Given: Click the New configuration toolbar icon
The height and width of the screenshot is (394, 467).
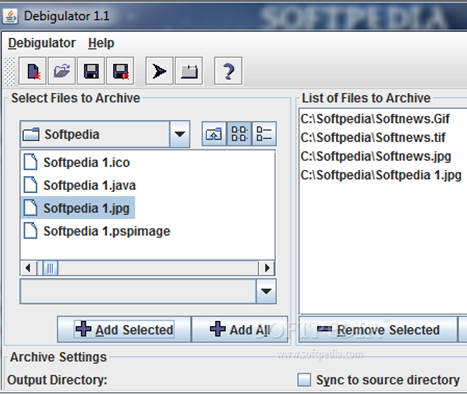Looking at the screenshot, I should click(33, 71).
